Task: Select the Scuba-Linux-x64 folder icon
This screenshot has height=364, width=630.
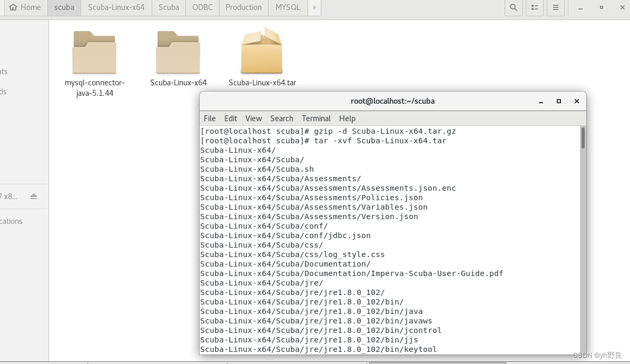Action: [x=178, y=52]
